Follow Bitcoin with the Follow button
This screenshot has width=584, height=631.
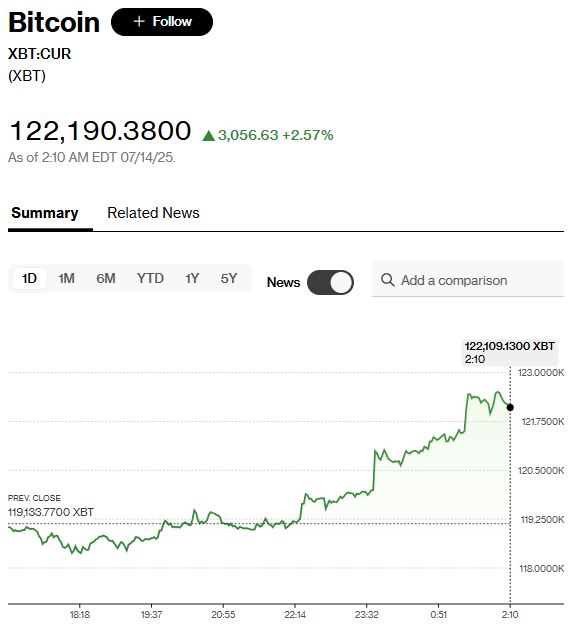(162, 22)
